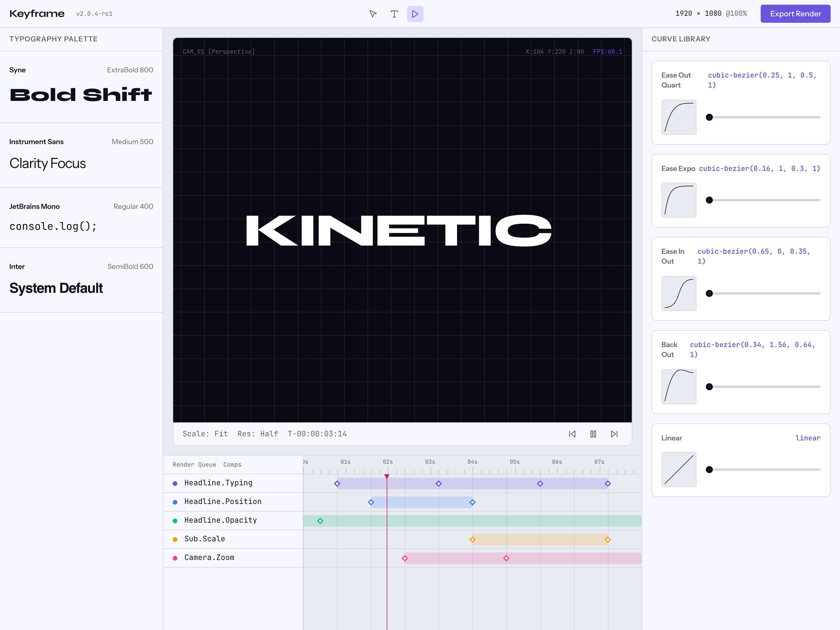This screenshot has height=630, width=840.
Task: Select the Text tool
Action: pyautogui.click(x=394, y=14)
